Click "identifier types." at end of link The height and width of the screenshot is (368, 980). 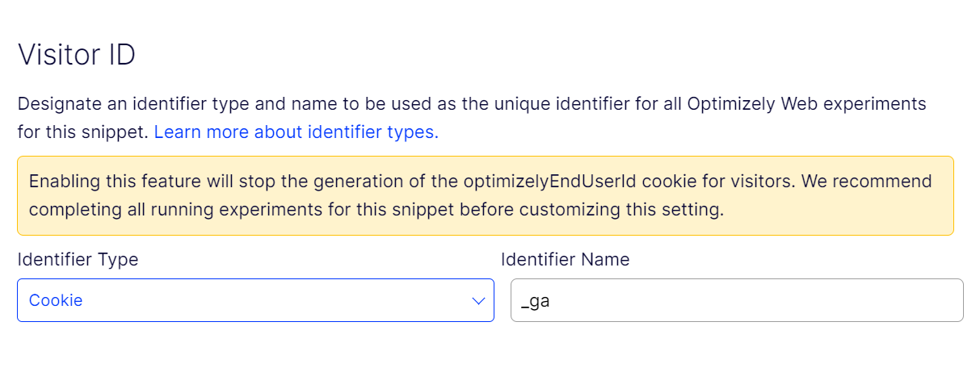386,132
